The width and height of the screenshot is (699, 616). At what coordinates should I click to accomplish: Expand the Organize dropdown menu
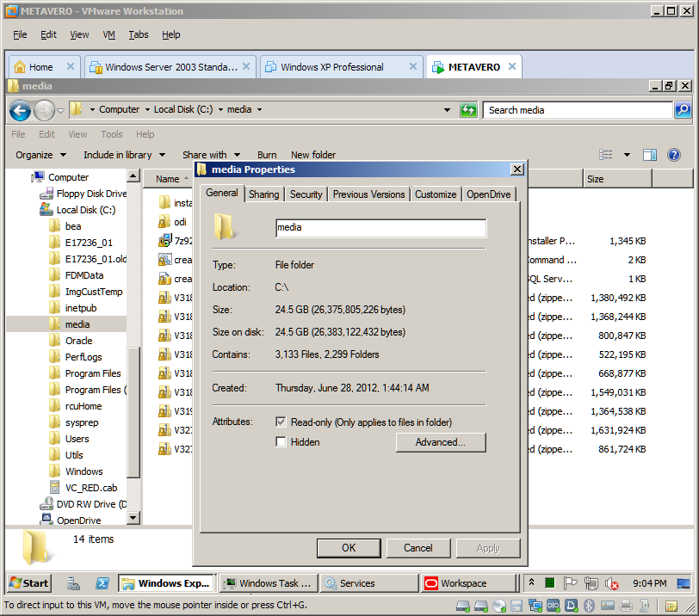pos(41,155)
